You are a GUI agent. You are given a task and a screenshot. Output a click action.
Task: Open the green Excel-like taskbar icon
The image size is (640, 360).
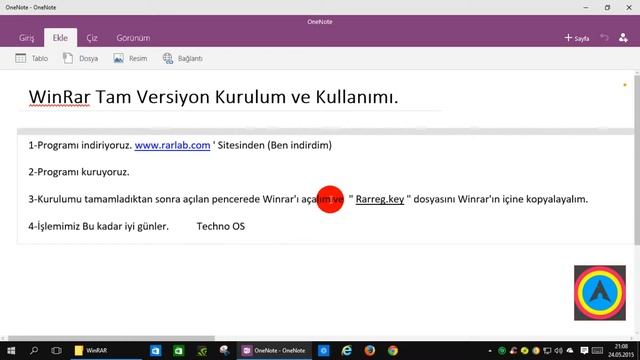178,351
